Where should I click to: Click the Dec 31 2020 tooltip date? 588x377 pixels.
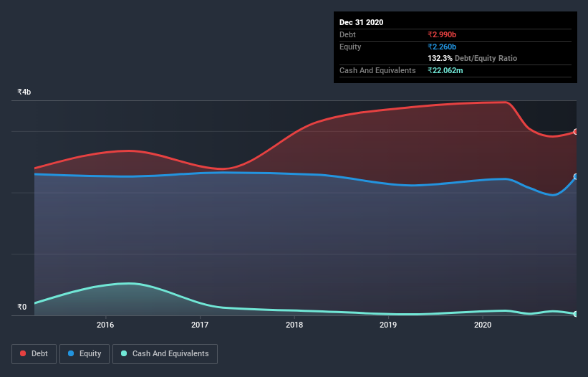click(361, 22)
